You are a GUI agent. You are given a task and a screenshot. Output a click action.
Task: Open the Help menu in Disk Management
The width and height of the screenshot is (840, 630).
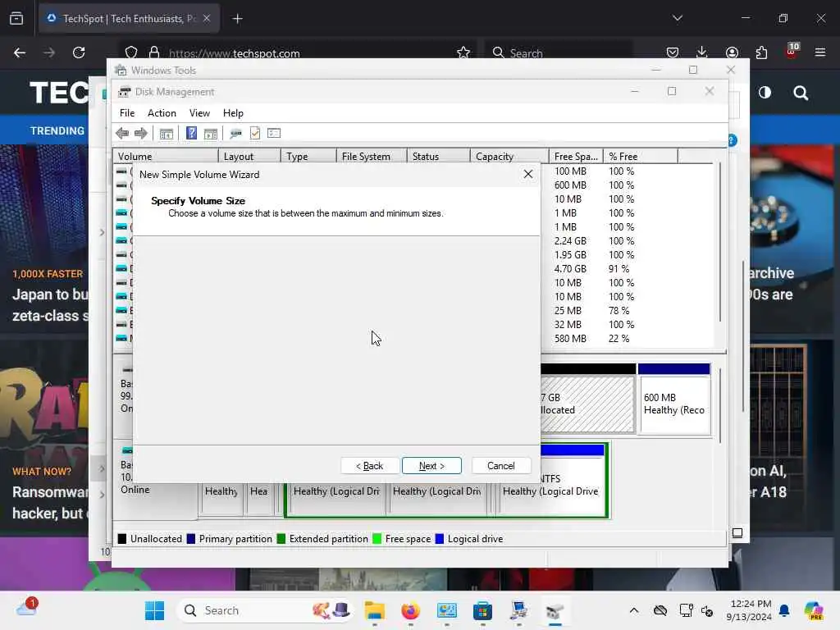click(233, 113)
